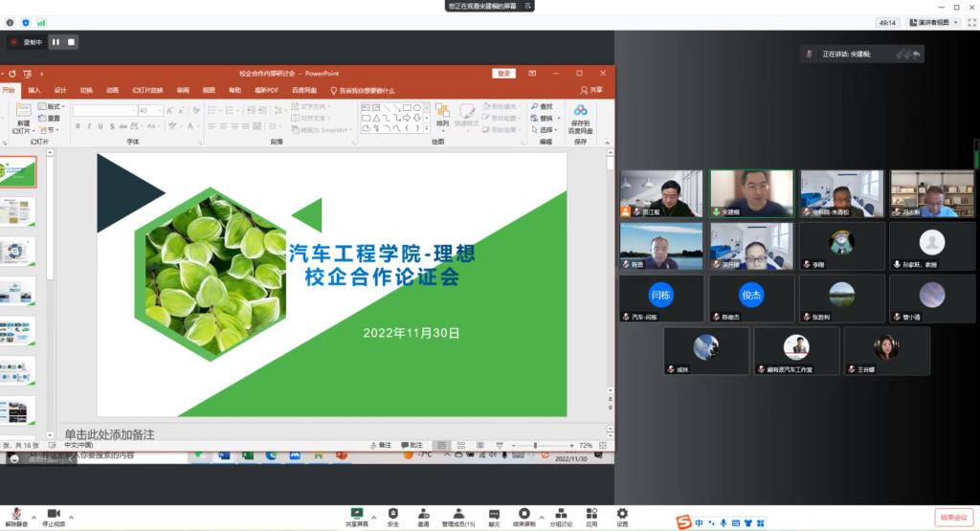Click the New Slide icon
Image resolution: width=980 pixels, height=531 pixels.
pyautogui.click(x=23, y=111)
